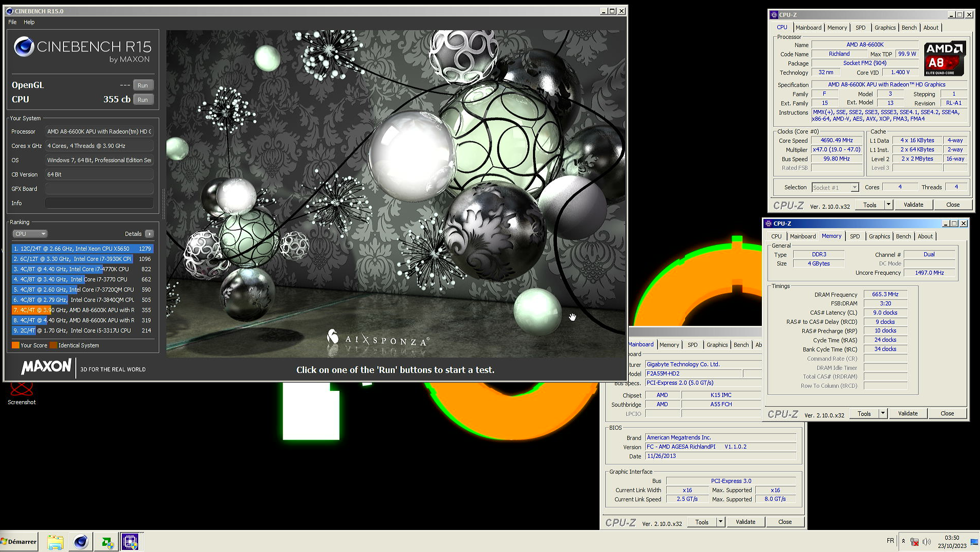Click Memory CPU-Z window title bar icon
The image size is (980, 552).
(x=768, y=224)
